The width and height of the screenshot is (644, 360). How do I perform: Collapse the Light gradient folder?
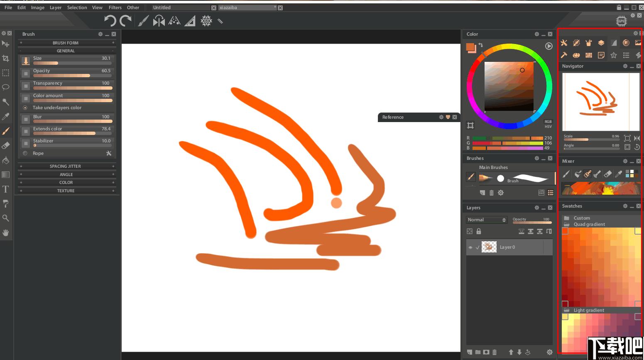pos(567,310)
